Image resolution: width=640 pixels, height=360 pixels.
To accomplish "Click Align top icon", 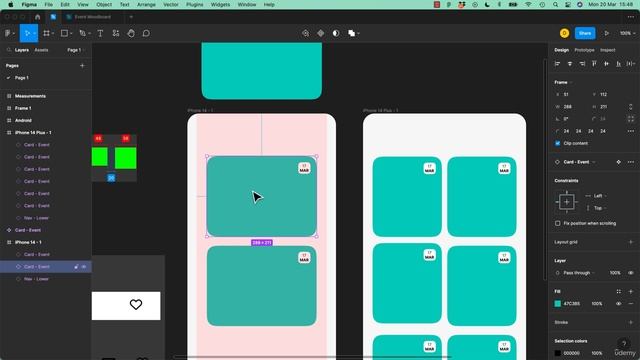I will click(x=594, y=64).
